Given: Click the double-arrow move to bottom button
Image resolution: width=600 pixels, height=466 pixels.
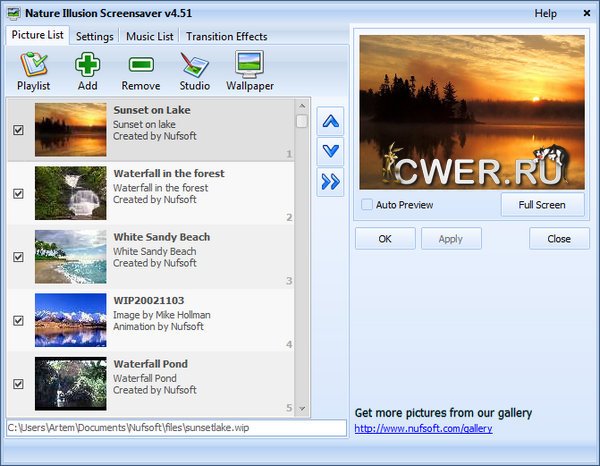Looking at the screenshot, I should point(330,181).
